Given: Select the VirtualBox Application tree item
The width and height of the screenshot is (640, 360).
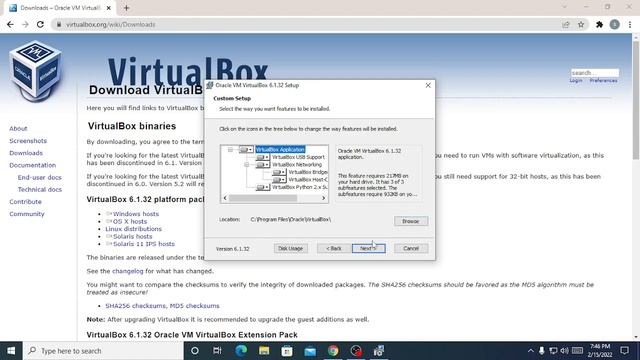Looking at the screenshot, I should tap(280, 150).
